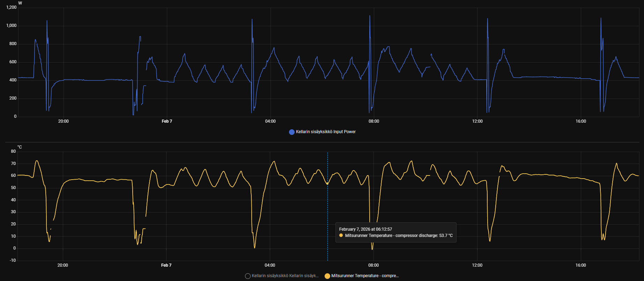Click the 'Feb 7' label on the temperature chart
The width and height of the screenshot is (644, 281).
pyautogui.click(x=166, y=265)
